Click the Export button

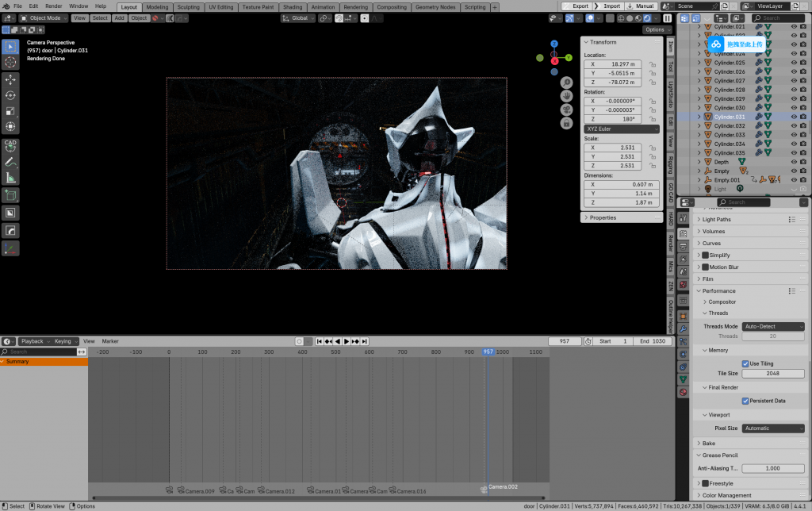point(577,6)
